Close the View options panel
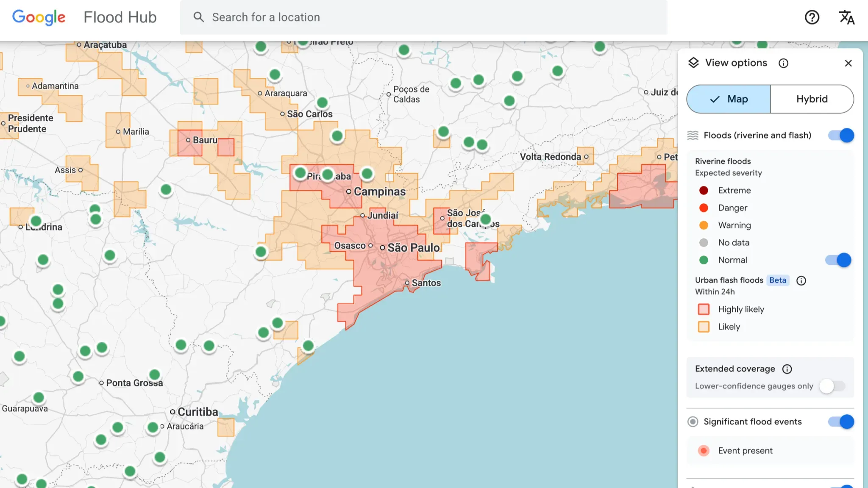This screenshot has height=488, width=868. tap(848, 63)
